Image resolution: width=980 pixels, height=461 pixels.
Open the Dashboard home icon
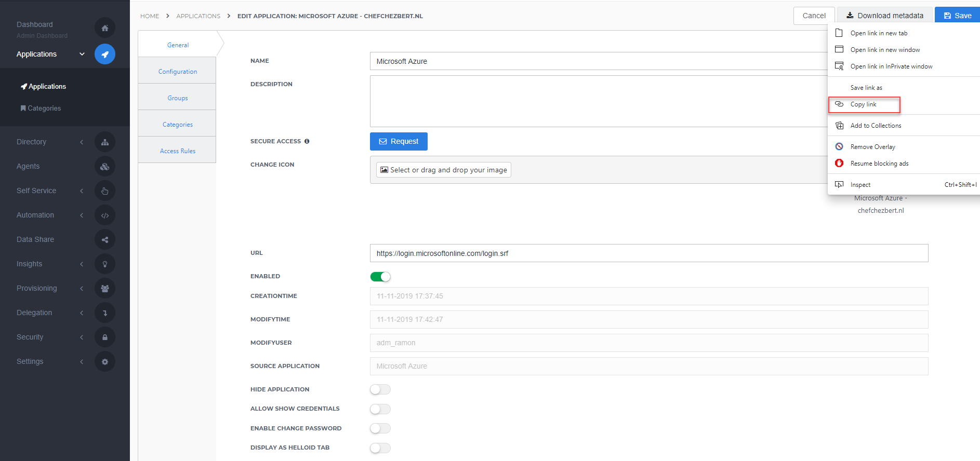tap(104, 28)
